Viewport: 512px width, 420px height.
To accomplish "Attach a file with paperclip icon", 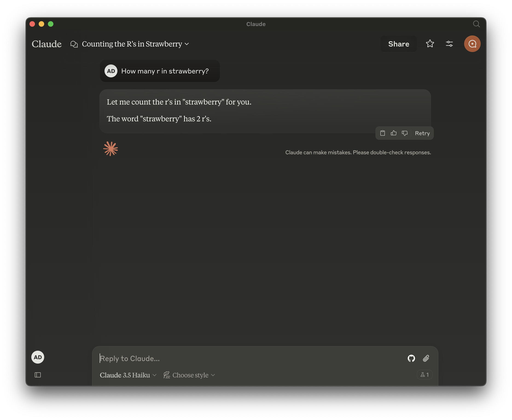I will 426,358.
